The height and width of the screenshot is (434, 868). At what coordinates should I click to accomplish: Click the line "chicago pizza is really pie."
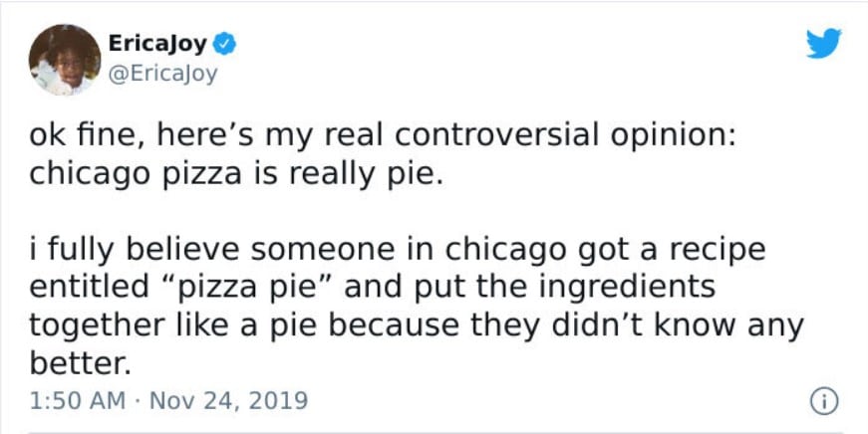pos(237,175)
